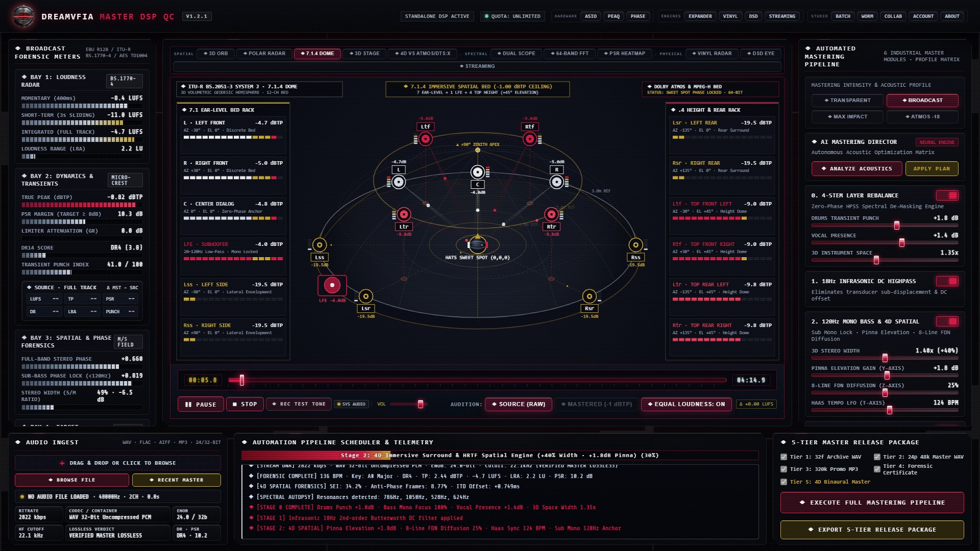
Task: Select the Lsr rear speaker node
Action: 365,296
